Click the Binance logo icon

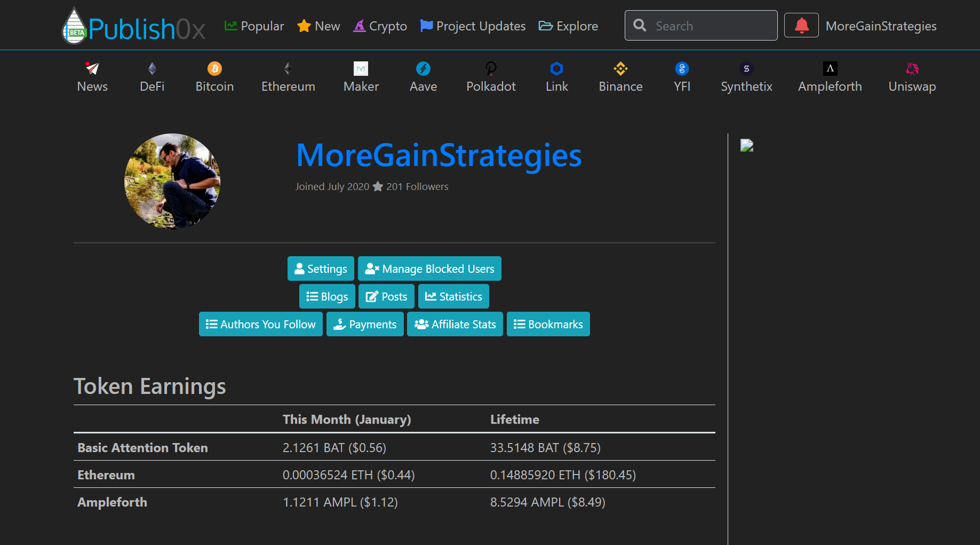pos(620,68)
